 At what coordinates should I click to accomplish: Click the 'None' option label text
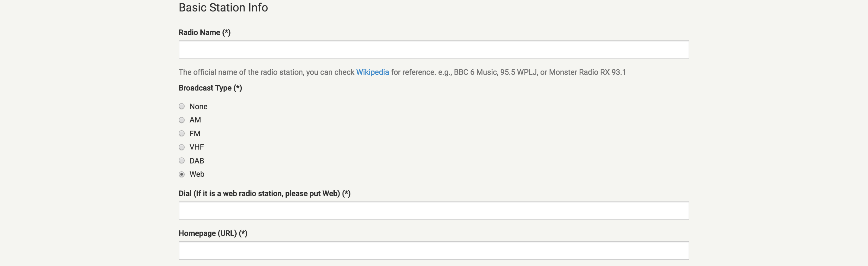pos(199,106)
